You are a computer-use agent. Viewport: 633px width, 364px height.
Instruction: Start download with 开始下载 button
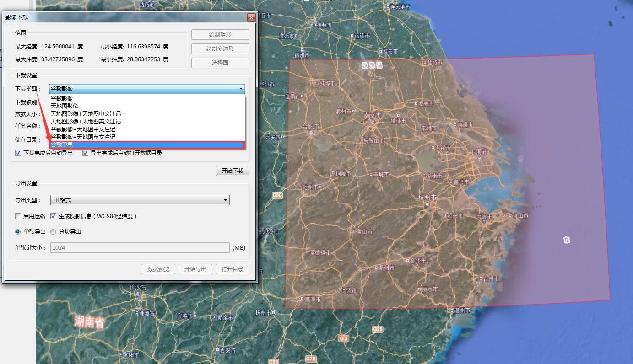point(233,171)
